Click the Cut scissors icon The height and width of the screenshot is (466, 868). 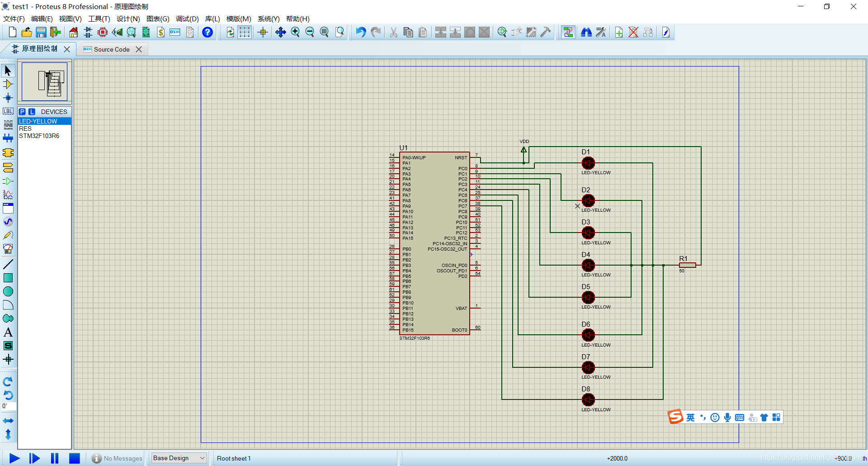pyautogui.click(x=394, y=32)
